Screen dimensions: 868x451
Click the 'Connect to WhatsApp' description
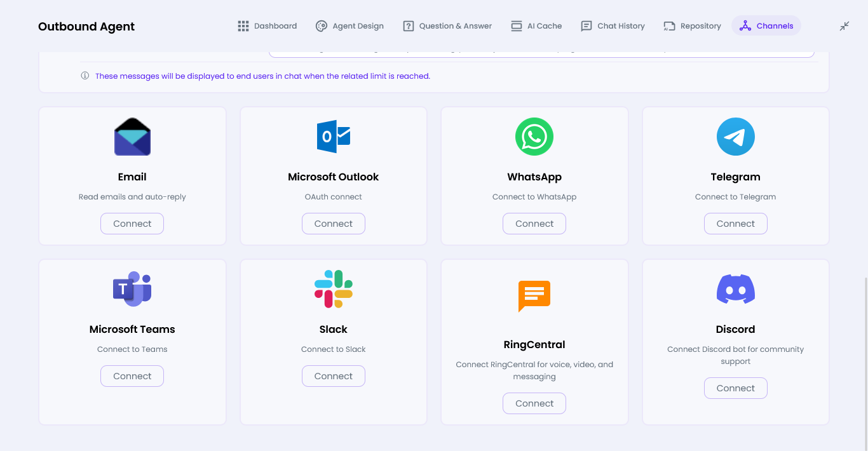[x=534, y=197]
